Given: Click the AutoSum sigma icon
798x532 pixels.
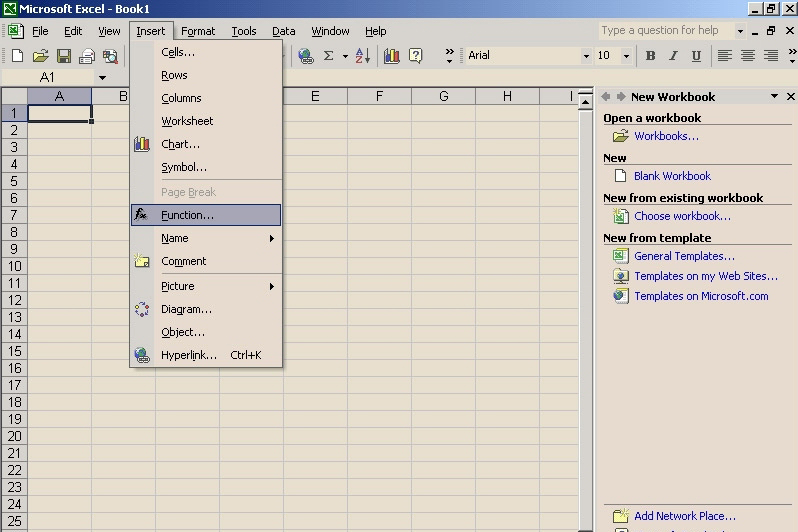Looking at the screenshot, I should 328,56.
